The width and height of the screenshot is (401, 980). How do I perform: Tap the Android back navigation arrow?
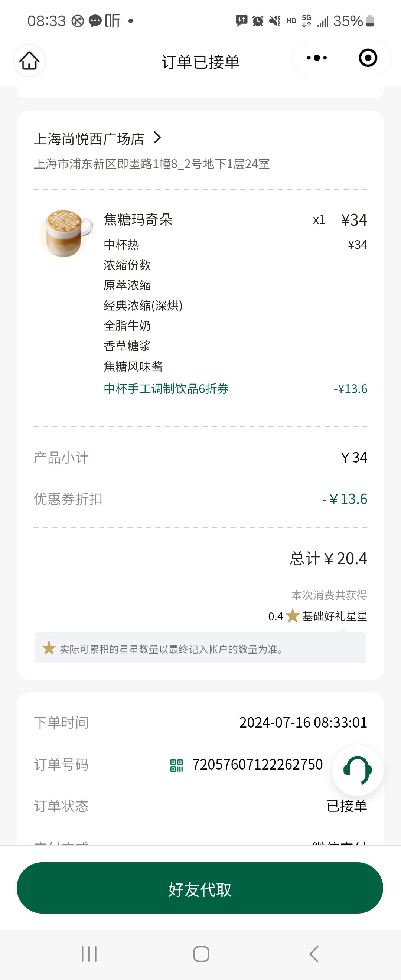click(x=313, y=954)
